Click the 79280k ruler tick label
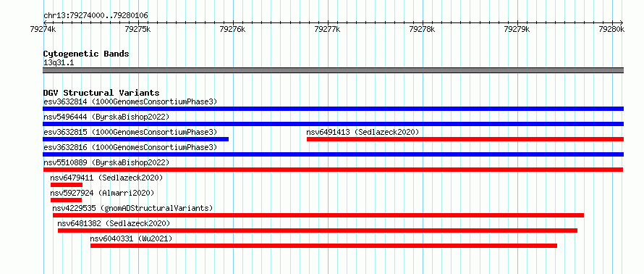 pos(611,29)
